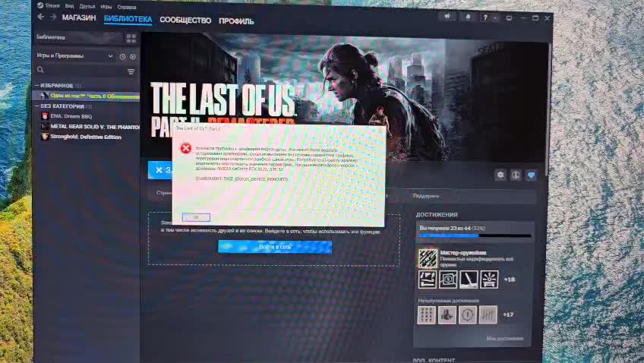Toggle favorite heart for this game
The image size is (644, 363).
pyautogui.click(x=531, y=175)
